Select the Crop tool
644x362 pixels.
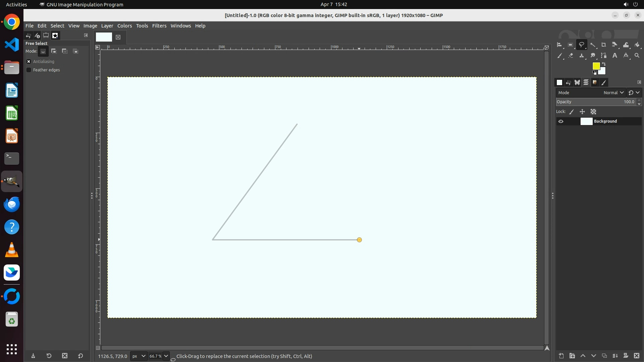point(604,45)
